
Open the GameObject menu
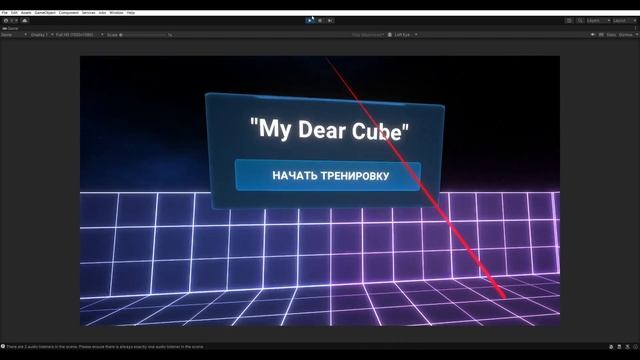(45, 13)
